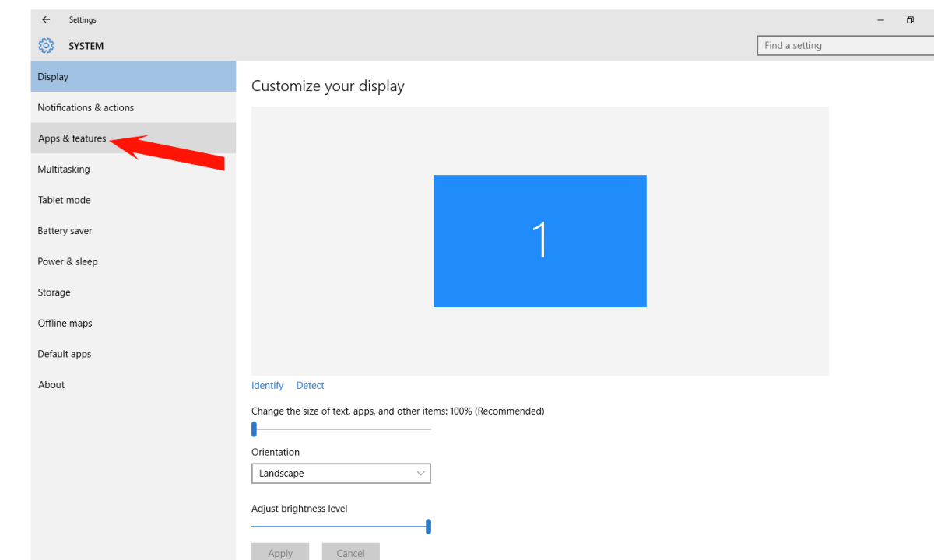
Task: Open the Offline maps section
Action: (65, 323)
